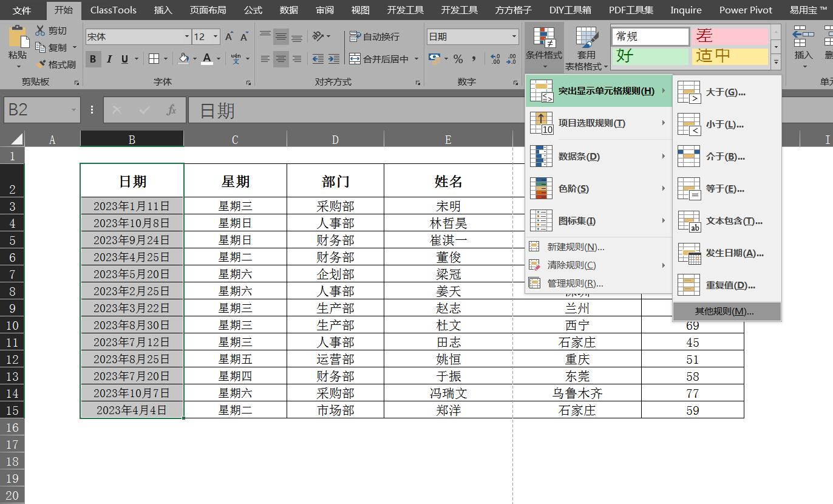Switch to the 数据 ribbon tab

[288, 10]
